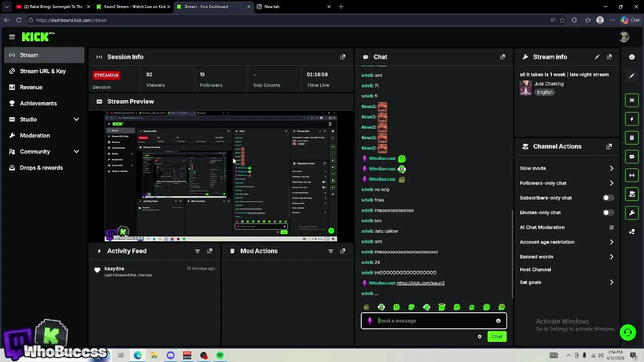Open Achievements in the sidebar

44,104
